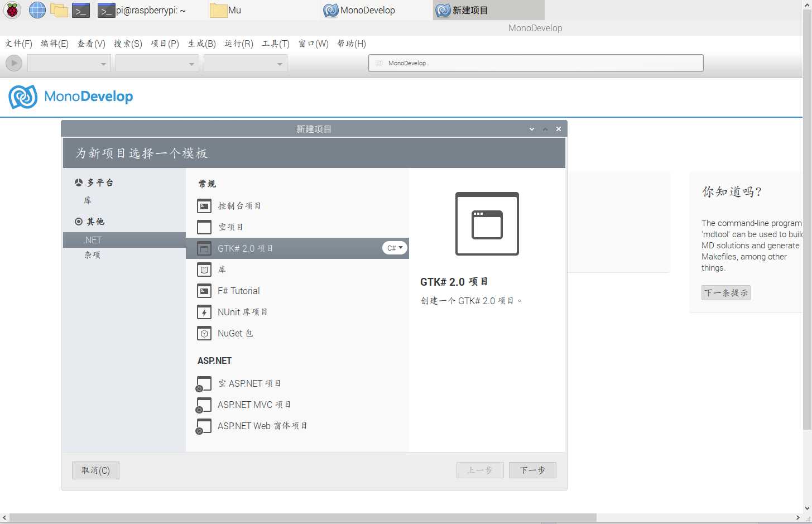Viewport: 812px width, 524px height.
Task: Open the second toolbar combo box
Action: point(157,64)
